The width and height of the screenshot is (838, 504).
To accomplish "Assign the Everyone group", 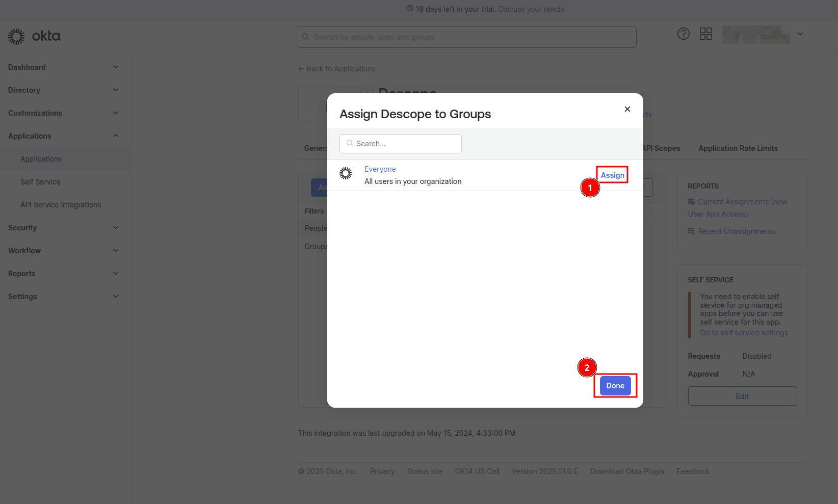I will click(x=612, y=175).
